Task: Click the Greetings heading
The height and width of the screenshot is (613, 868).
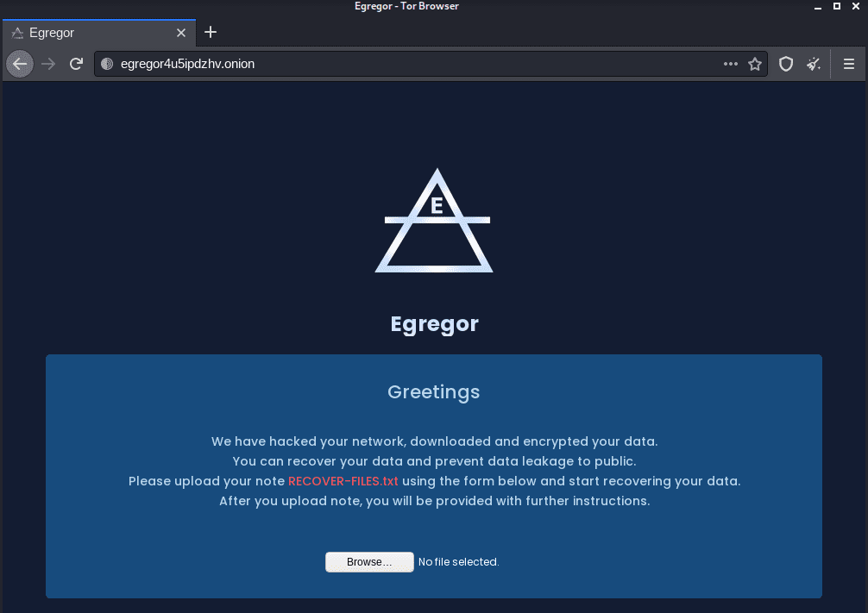Action: pos(434,392)
